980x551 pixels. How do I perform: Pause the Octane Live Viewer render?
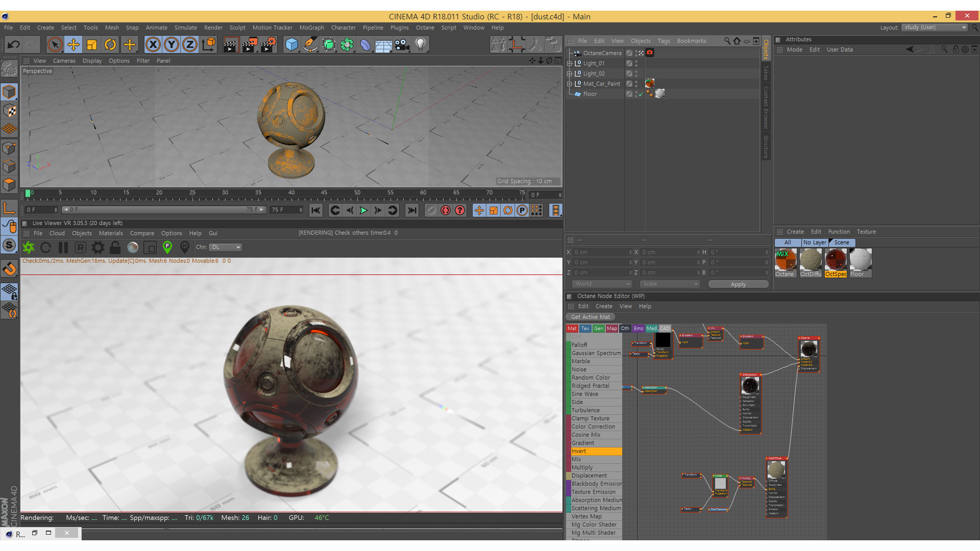[x=63, y=247]
